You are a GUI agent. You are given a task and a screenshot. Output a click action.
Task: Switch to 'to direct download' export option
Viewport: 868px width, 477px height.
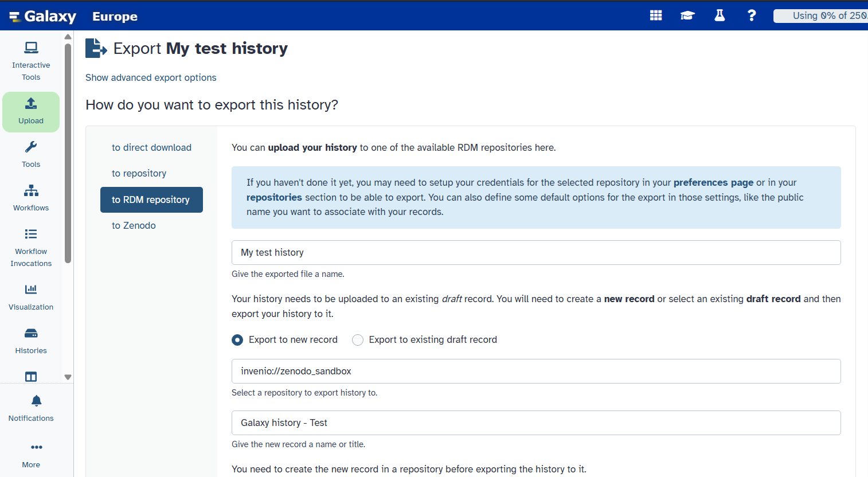pos(151,147)
